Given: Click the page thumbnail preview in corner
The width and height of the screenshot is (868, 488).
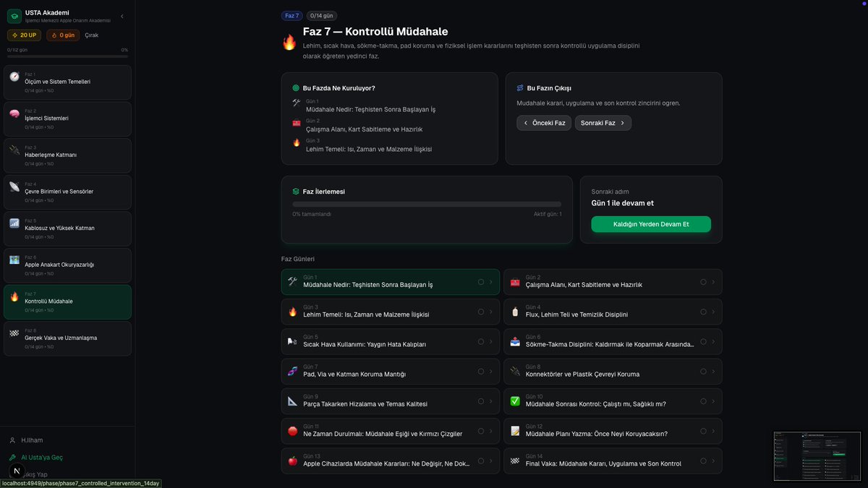Looking at the screenshot, I should click(817, 456).
